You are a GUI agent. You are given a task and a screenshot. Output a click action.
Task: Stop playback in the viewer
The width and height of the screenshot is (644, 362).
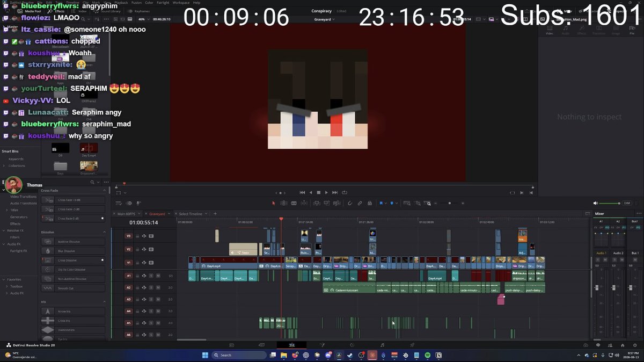pyautogui.click(x=319, y=192)
